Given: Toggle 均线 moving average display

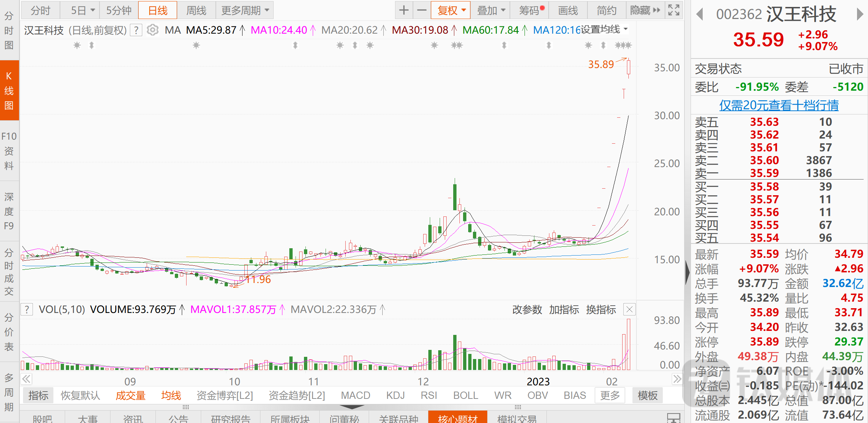Looking at the screenshot, I should (171, 396).
